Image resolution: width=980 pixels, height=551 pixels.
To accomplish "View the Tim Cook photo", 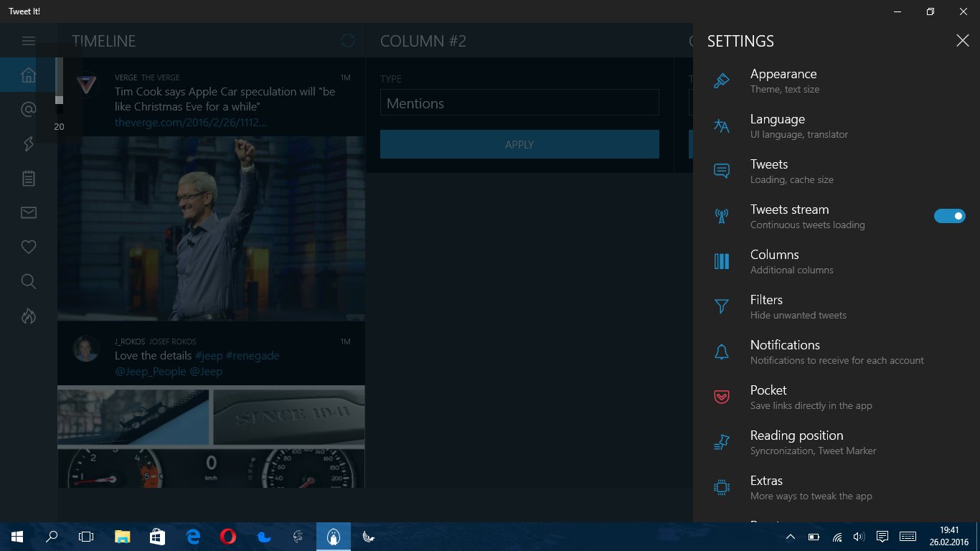I will click(211, 229).
